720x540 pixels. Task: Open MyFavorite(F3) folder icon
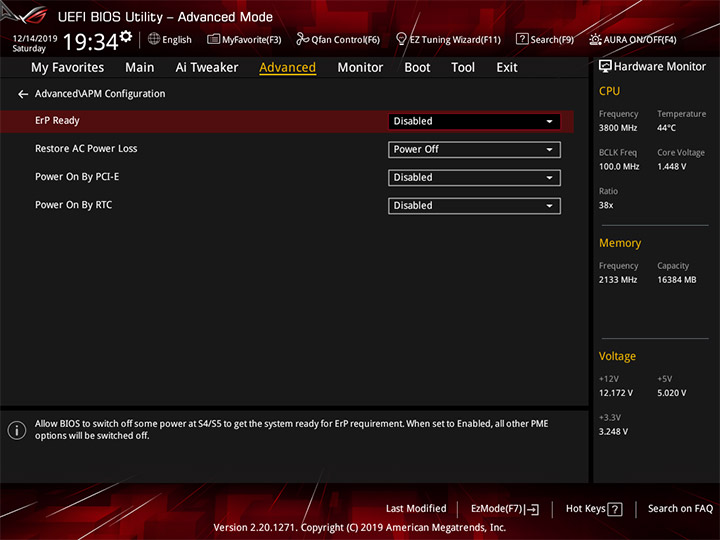pos(213,39)
